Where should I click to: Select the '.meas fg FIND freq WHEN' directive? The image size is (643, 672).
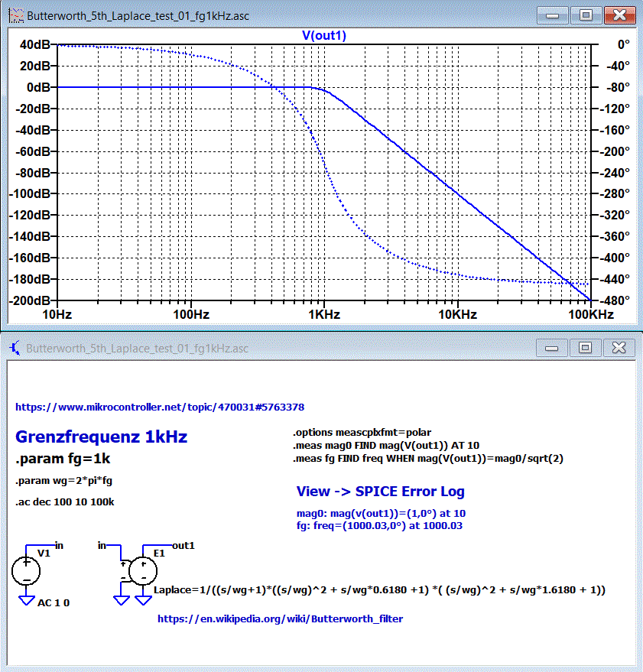428,459
